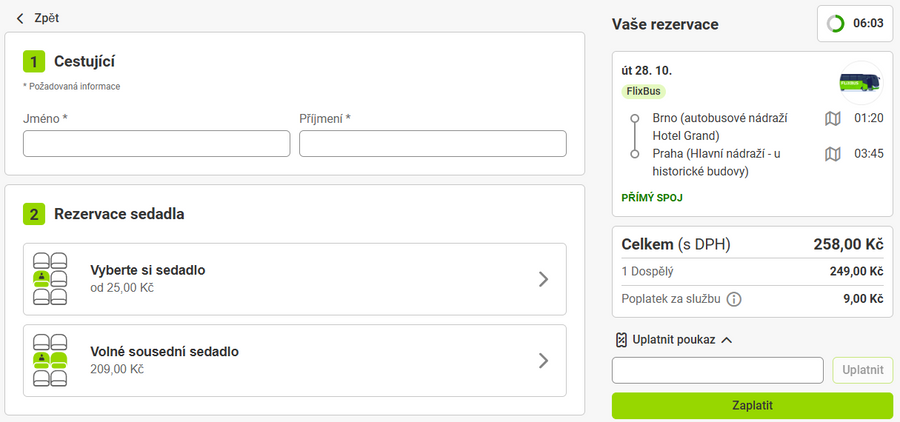
Task: Click the PŘÍMÝ SPOJ direct connection label
Action: [x=652, y=198]
